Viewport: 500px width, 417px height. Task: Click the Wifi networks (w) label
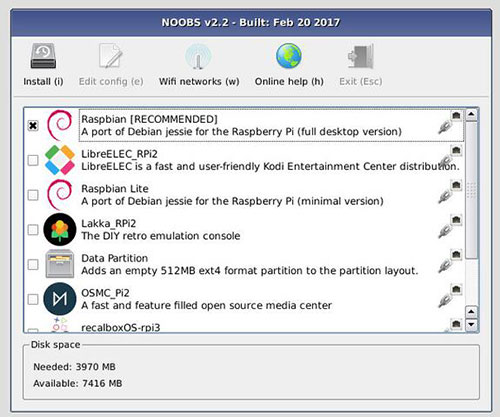click(199, 82)
